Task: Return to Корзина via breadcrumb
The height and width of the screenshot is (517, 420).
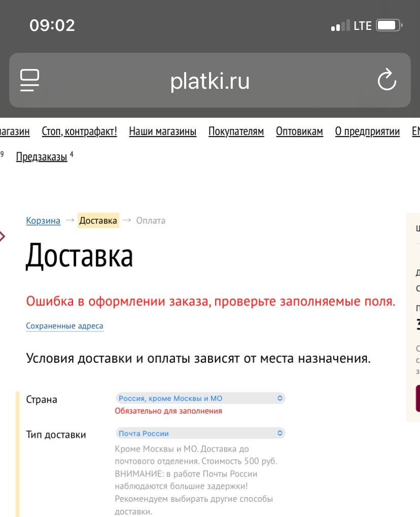Action: click(x=43, y=221)
